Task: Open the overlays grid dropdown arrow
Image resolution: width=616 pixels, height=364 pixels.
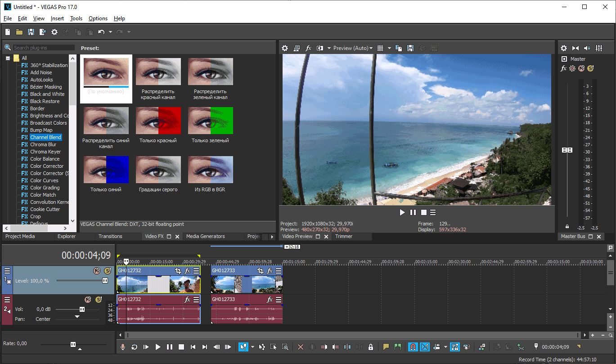Action: (389, 48)
